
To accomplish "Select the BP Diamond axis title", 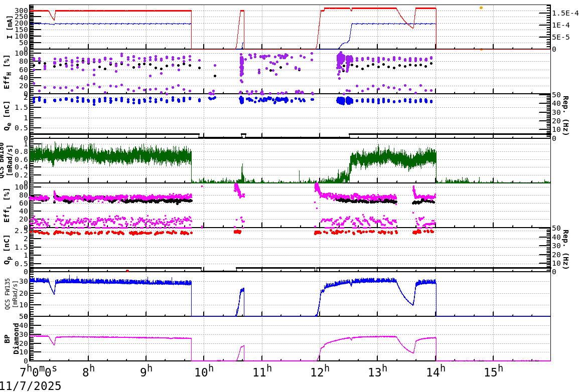I will [11, 338].
